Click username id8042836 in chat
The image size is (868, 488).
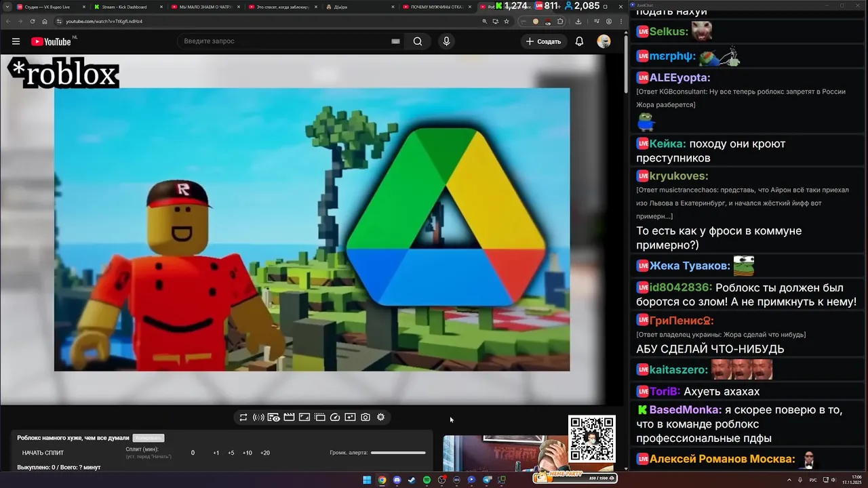point(681,287)
